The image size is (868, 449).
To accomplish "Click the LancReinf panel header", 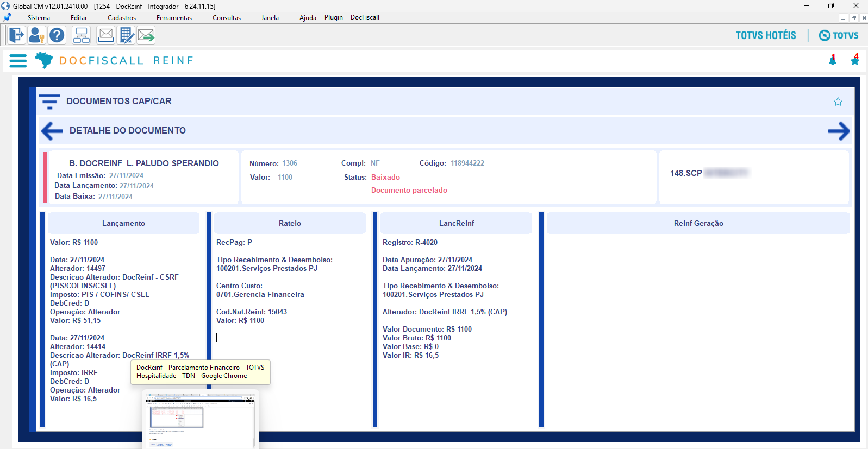I will click(x=457, y=223).
